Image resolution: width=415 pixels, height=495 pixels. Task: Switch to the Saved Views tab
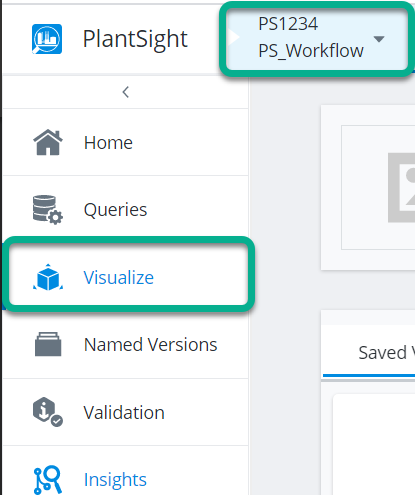369,353
